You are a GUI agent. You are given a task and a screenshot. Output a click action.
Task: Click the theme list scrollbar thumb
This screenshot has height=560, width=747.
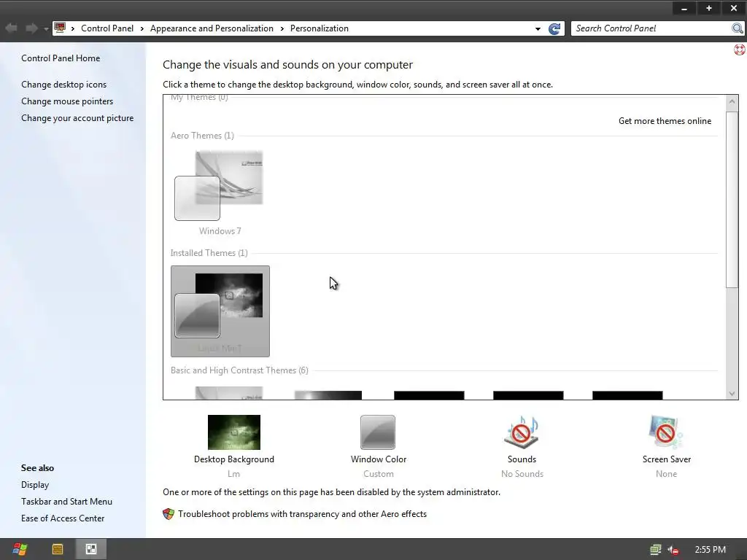[732, 199]
